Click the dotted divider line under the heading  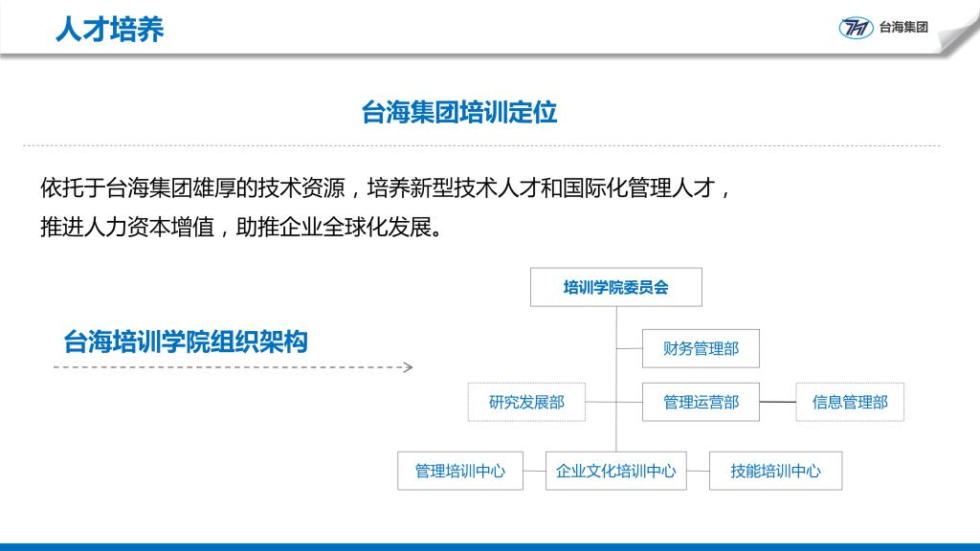479,146
